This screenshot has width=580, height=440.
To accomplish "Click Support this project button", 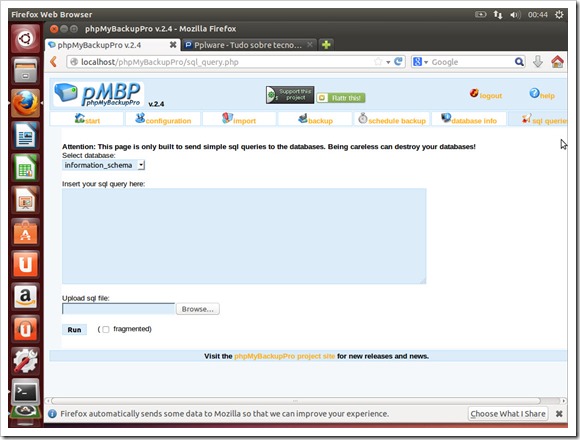I will [290, 95].
